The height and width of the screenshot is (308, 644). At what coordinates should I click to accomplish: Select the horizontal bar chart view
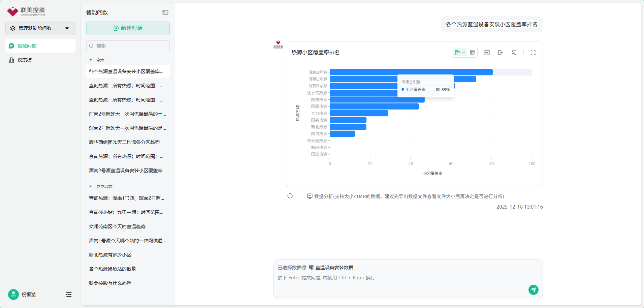(x=457, y=53)
